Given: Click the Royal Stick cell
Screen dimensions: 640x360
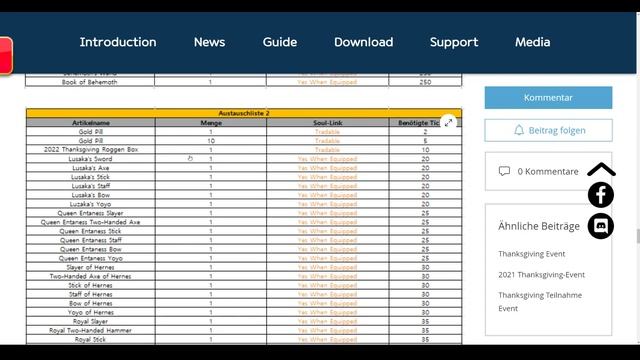Looking at the screenshot, I should click(91, 339).
